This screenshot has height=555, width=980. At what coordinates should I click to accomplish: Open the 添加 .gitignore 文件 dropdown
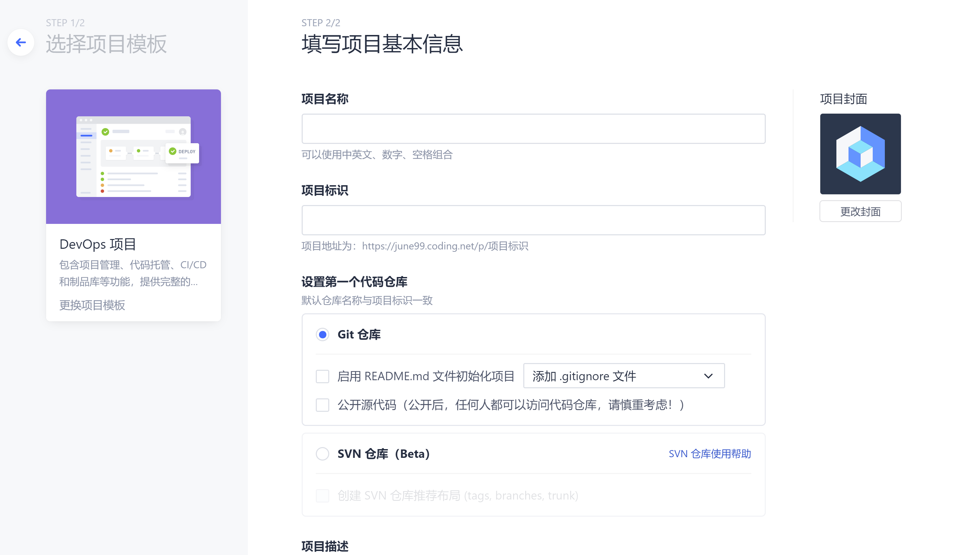[624, 376]
